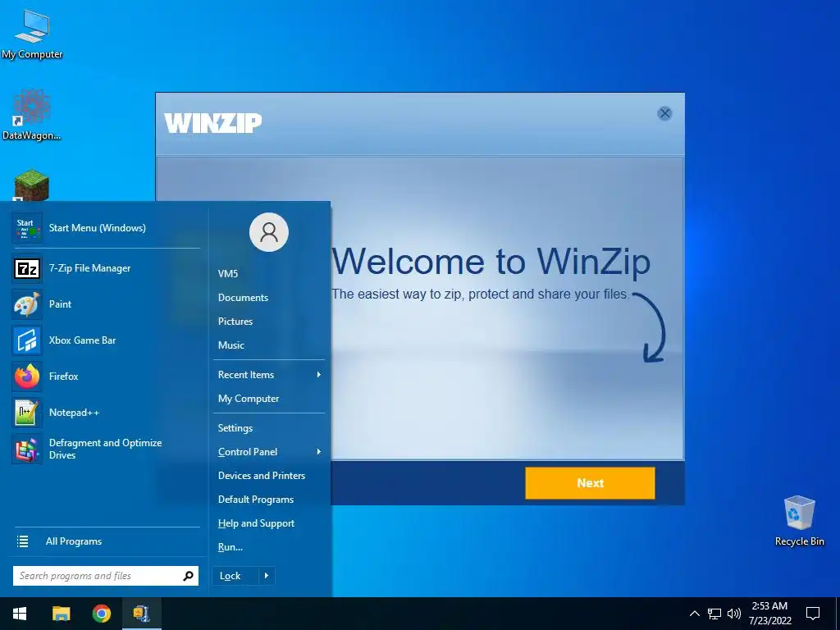
Task: Open Help and Support
Action: coord(256,523)
